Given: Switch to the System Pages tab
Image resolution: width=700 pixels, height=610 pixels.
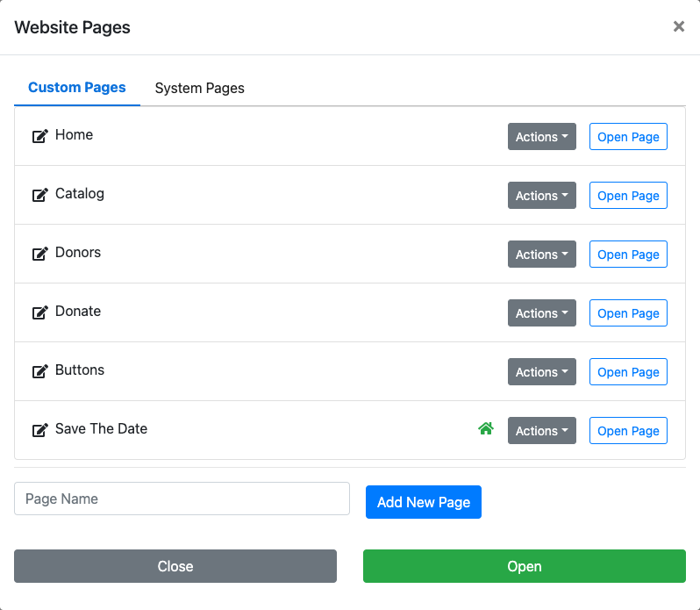Looking at the screenshot, I should point(199,88).
